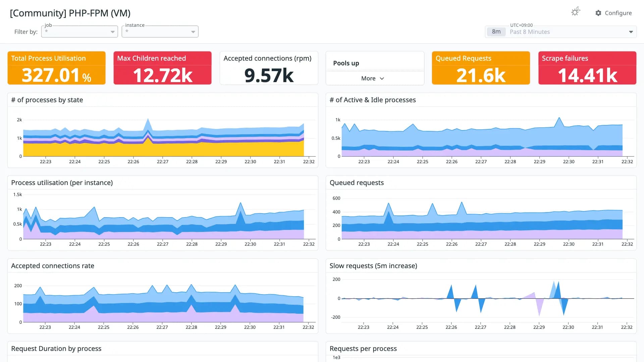This screenshot has height=362, width=644.
Task: Click 'Process utilisation (per instance)' title
Action: tap(62, 183)
